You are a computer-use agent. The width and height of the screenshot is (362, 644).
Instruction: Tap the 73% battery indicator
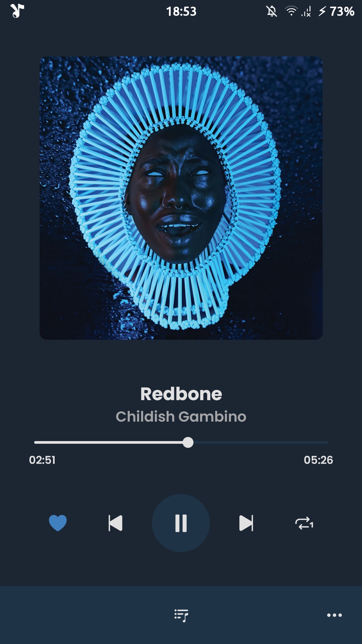337,11
